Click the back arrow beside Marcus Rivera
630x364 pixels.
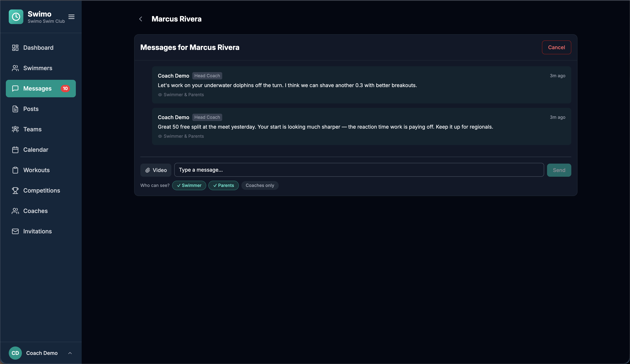click(141, 19)
